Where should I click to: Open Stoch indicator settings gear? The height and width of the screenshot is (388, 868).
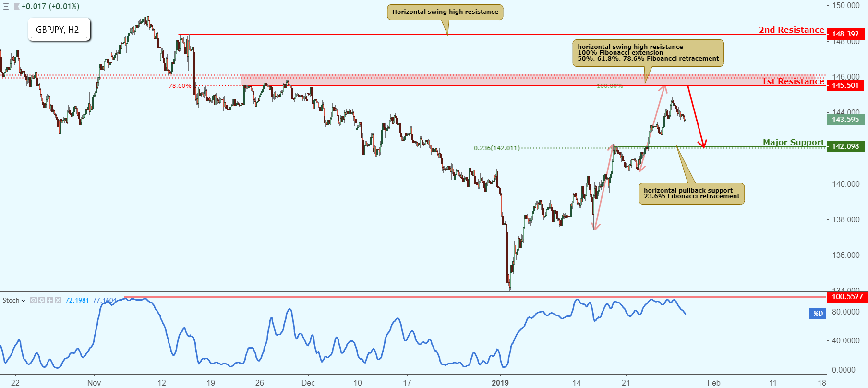(42, 300)
